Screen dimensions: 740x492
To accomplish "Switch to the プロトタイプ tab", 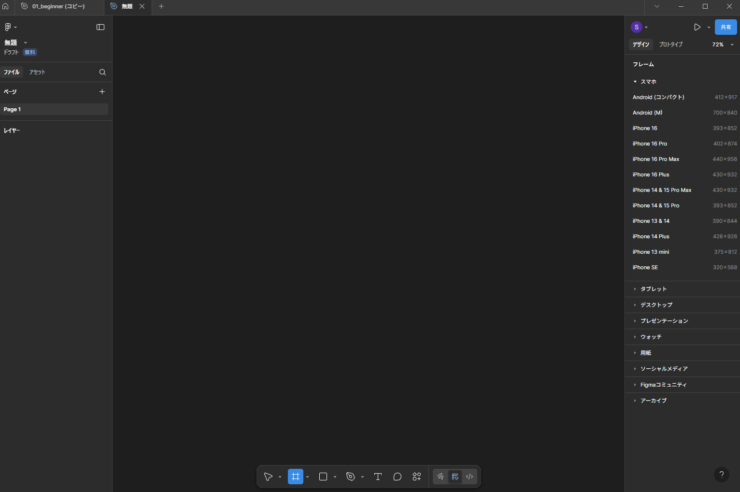I will click(x=671, y=45).
